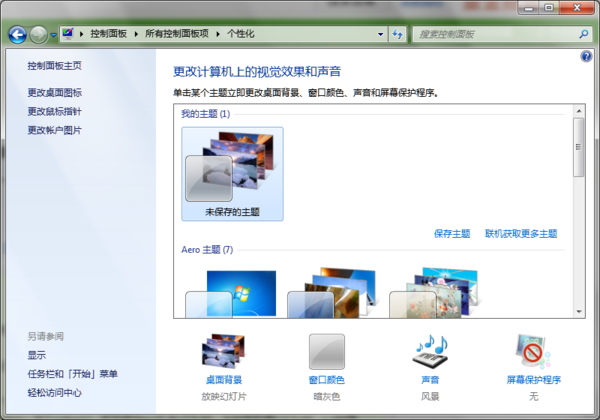Select 个性化 in the address breadcrumb
600x420 pixels.
[240, 34]
